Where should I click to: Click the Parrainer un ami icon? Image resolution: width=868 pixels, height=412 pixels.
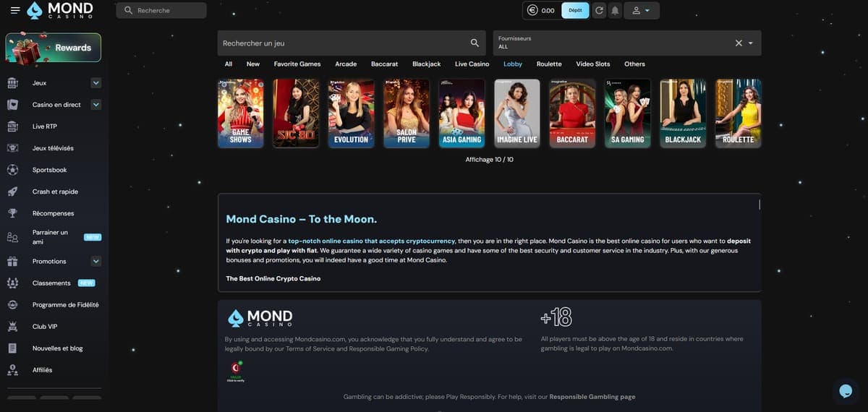pyautogui.click(x=12, y=237)
